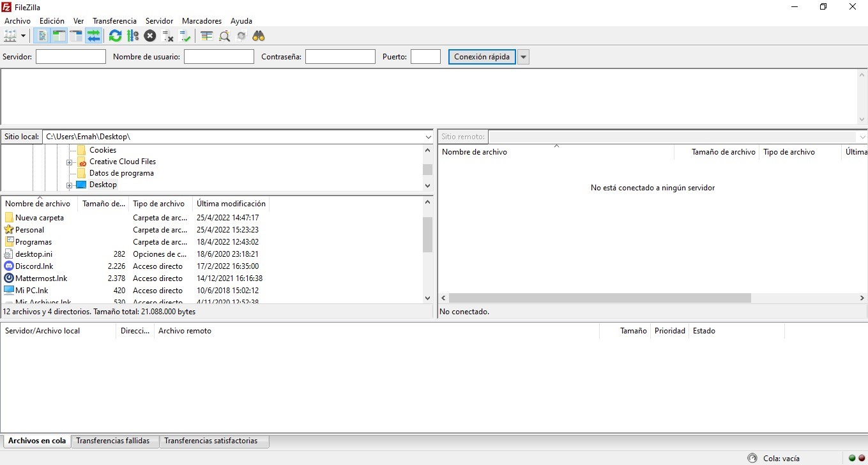868x465 pixels.
Task: Open directory listing filters icon
Action: pyautogui.click(x=207, y=36)
